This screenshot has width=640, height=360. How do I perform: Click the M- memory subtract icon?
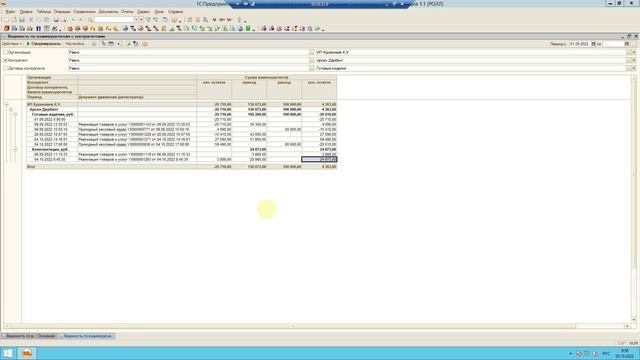point(229,20)
